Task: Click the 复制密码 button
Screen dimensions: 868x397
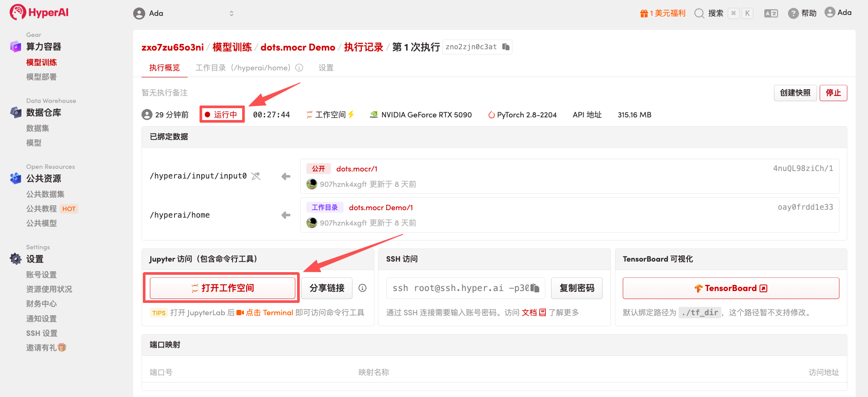Action: coord(577,288)
